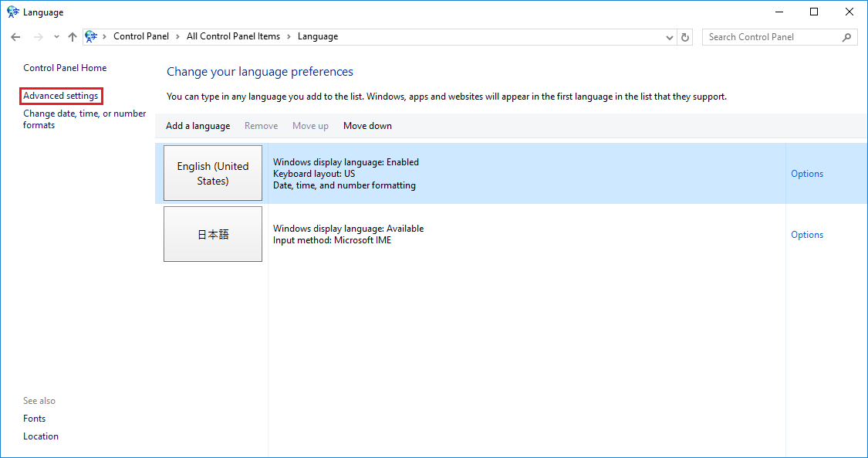
Task: Go to Control Panel Home
Action: pyautogui.click(x=65, y=68)
